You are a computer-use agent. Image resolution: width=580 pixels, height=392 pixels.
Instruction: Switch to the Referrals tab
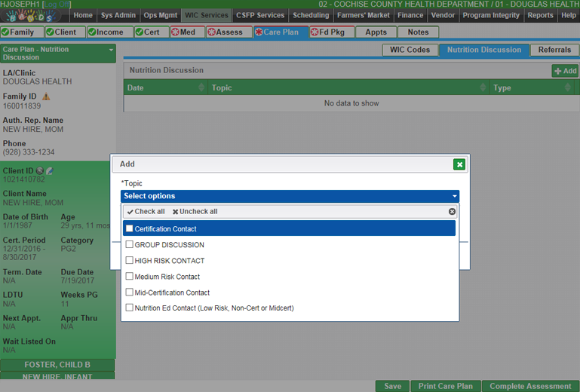554,50
